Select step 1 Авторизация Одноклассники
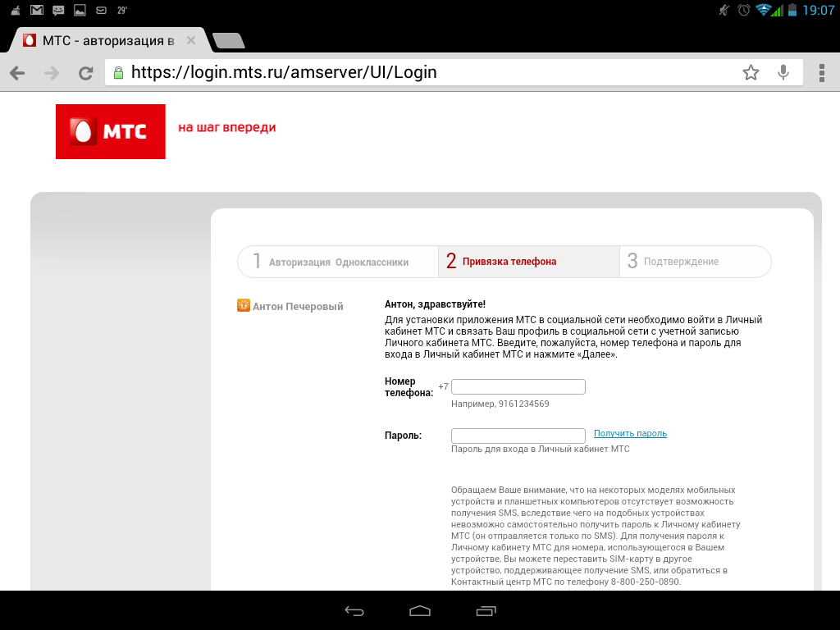The width and height of the screenshot is (840, 630). click(x=338, y=262)
